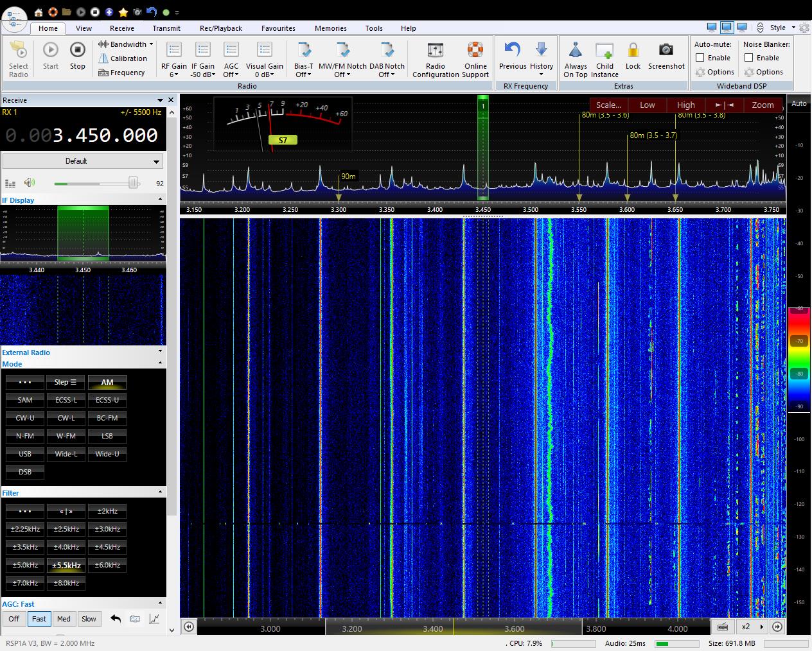Image resolution: width=812 pixels, height=651 pixels.
Task: Click the Always On Top icon
Action: pyautogui.click(x=575, y=51)
